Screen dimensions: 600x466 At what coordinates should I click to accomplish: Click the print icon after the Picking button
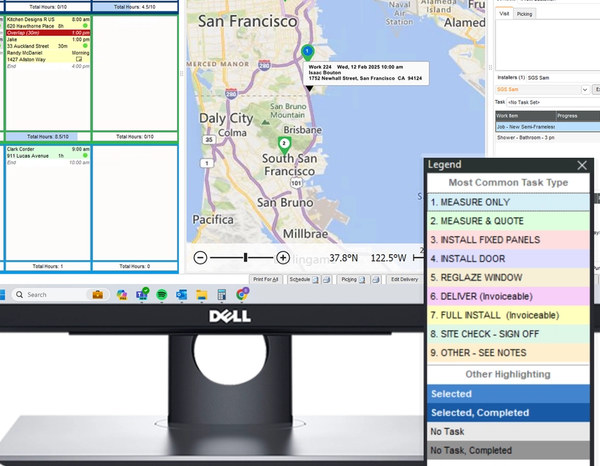[376, 280]
